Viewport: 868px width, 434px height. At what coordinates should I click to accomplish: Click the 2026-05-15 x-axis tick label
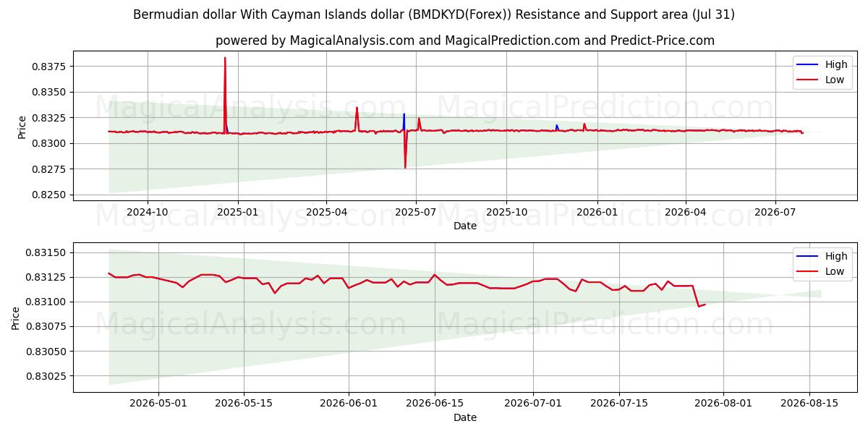pos(243,404)
